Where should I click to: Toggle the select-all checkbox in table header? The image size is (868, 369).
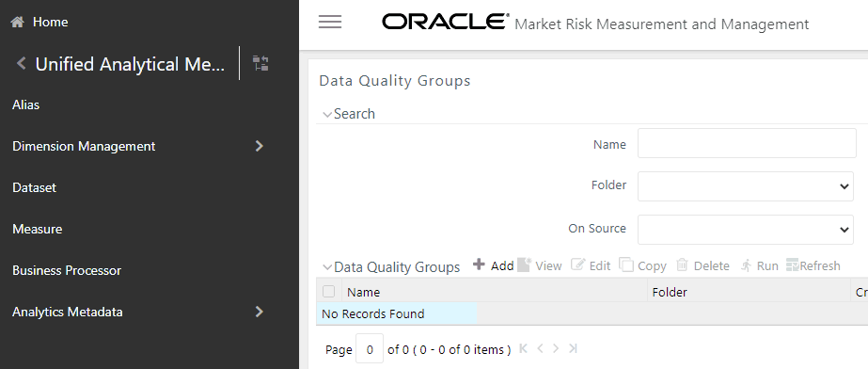(x=329, y=292)
